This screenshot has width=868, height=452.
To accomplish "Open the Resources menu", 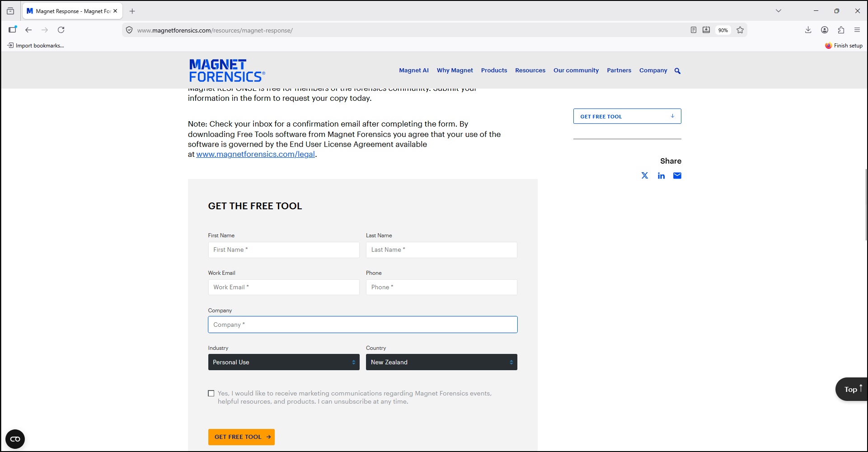I will [530, 70].
